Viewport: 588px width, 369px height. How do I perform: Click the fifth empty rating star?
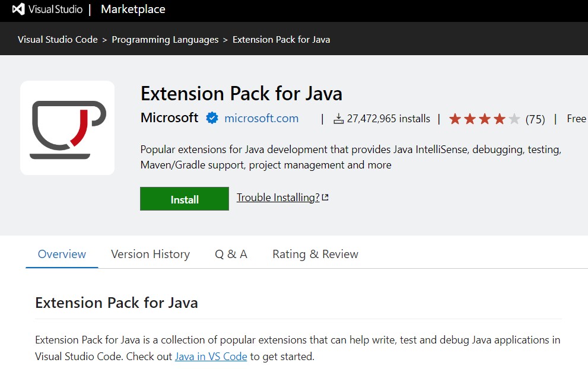(514, 119)
